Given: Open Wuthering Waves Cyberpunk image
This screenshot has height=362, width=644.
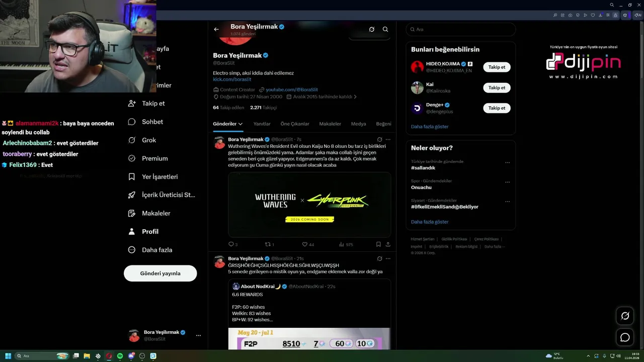Looking at the screenshot, I should pyautogui.click(x=309, y=205).
